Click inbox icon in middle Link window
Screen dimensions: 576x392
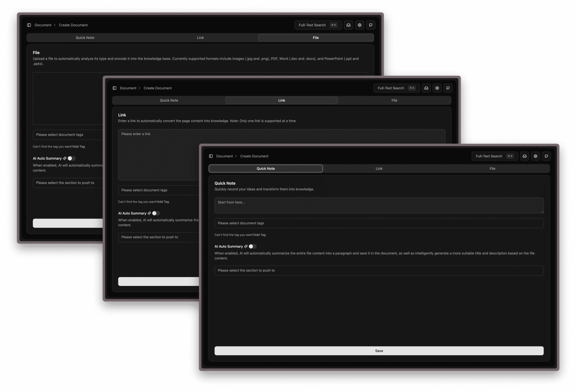click(x=426, y=88)
